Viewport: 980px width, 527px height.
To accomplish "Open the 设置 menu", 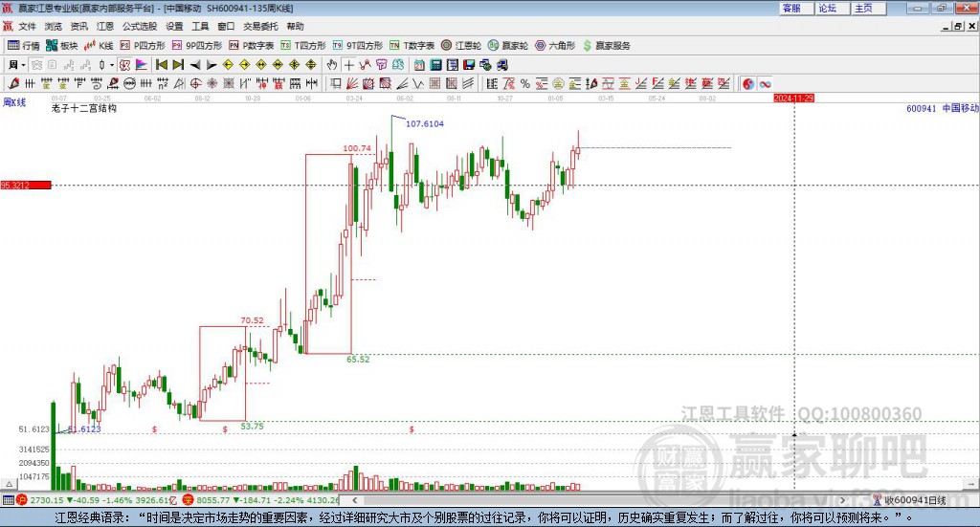I will (x=174, y=26).
